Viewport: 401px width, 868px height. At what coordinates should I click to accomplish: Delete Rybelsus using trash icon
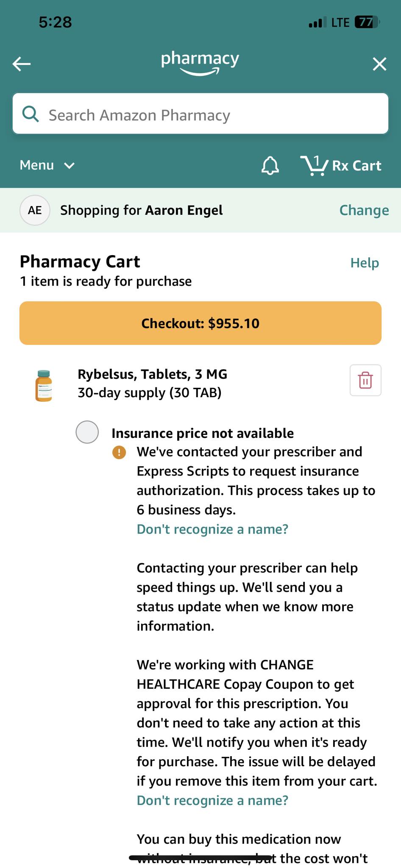click(365, 380)
